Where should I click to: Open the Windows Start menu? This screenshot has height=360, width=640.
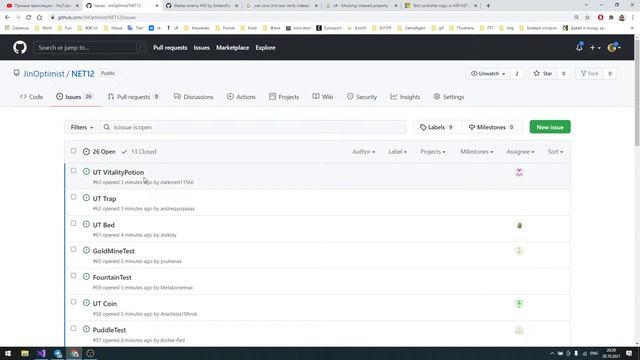click(x=8, y=353)
